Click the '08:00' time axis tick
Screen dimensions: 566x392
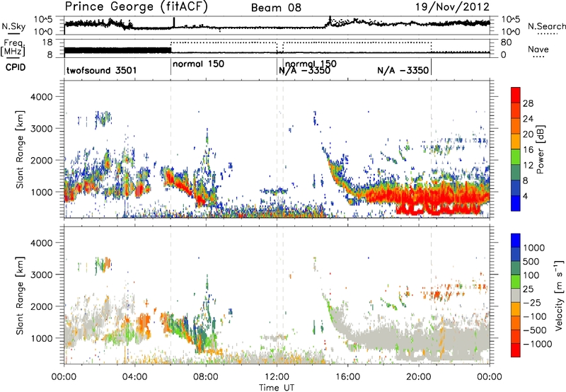coord(206,376)
